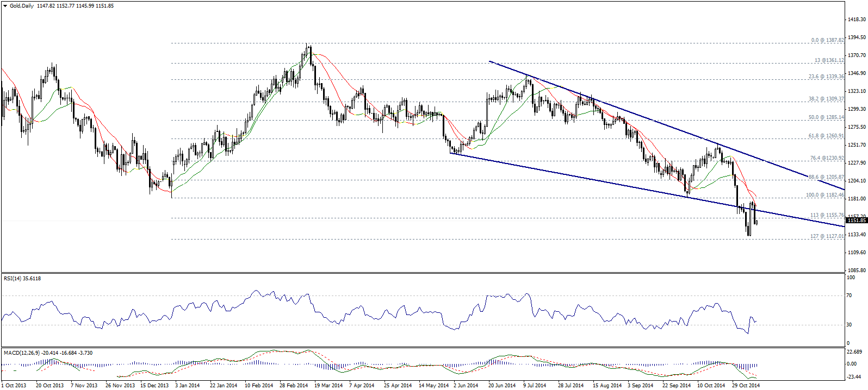Click the 25 Apr 2014 date label
The height and width of the screenshot is (390, 868).
[x=398, y=386]
